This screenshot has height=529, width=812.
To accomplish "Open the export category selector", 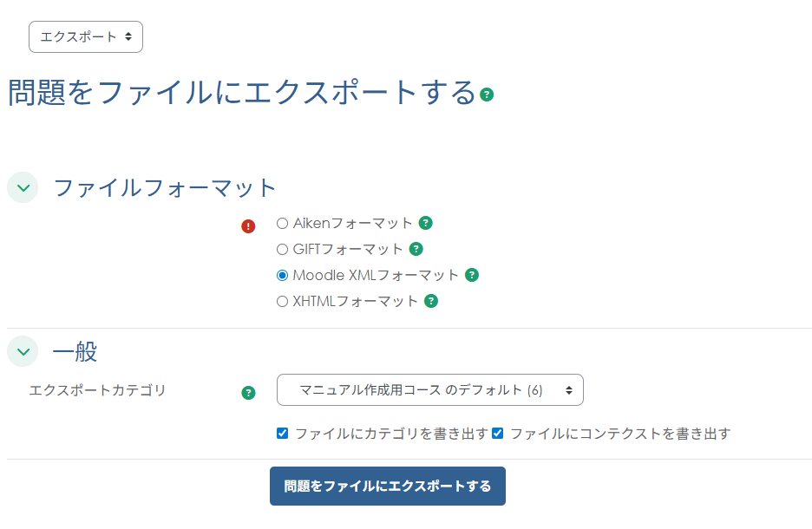I will [429, 390].
